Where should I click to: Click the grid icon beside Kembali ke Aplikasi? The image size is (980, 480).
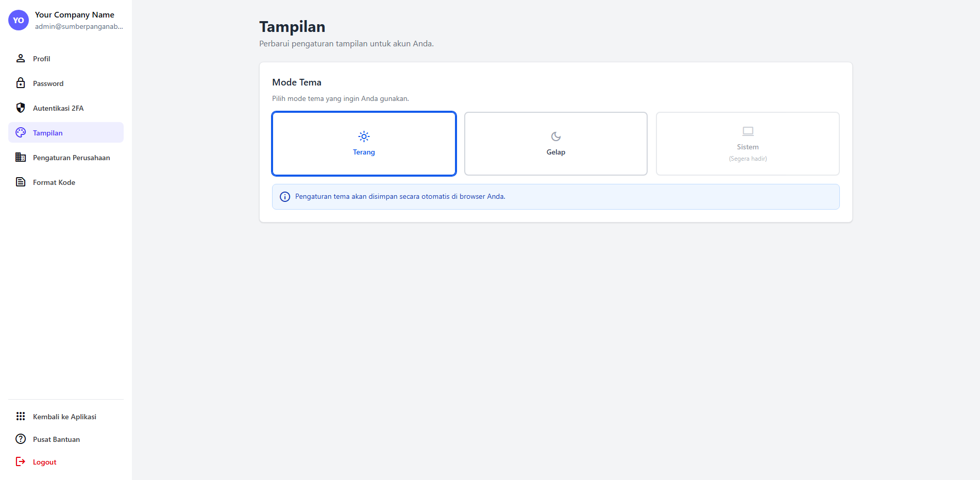[x=21, y=416]
